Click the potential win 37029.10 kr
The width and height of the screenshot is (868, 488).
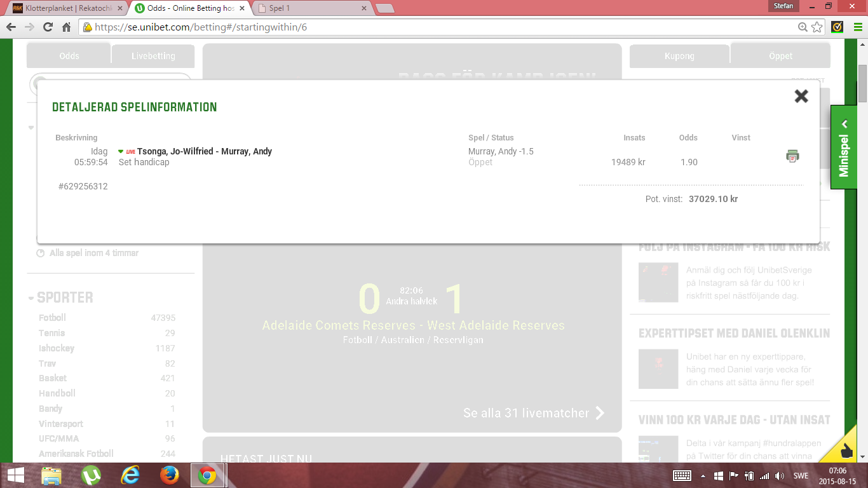[713, 199]
